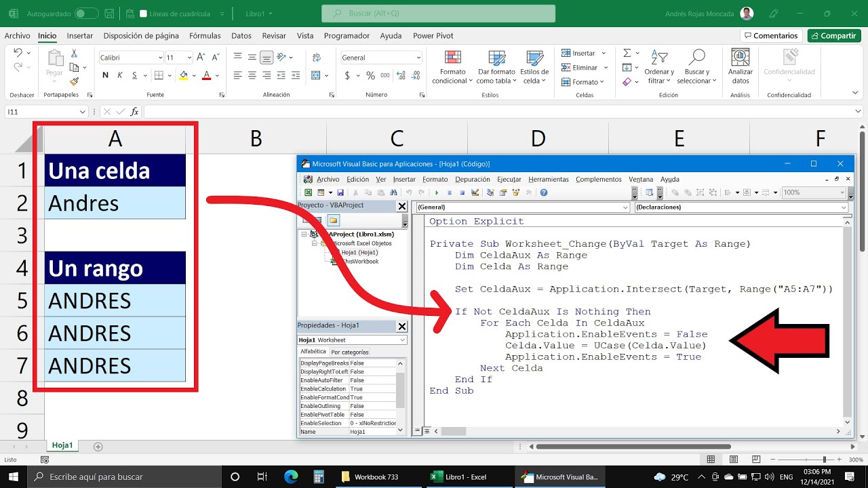
Task: Click the AutoSum sigma icon
Action: click(x=627, y=53)
